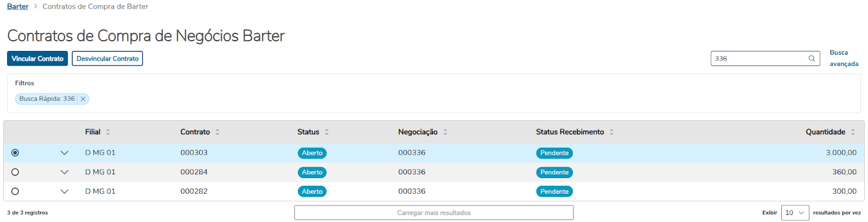The height and width of the screenshot is (222, 868).
Task: Click the quick search input field
Action: 758,58
